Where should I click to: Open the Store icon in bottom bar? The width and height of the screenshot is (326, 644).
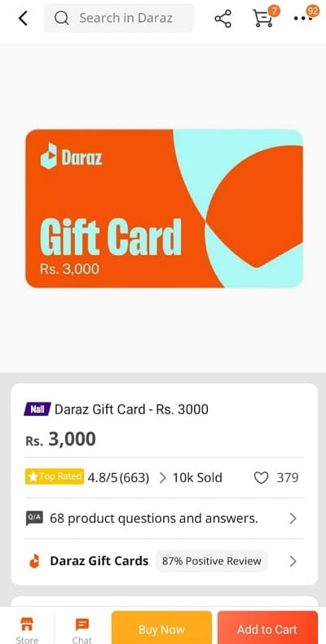[x=27, y=630]
